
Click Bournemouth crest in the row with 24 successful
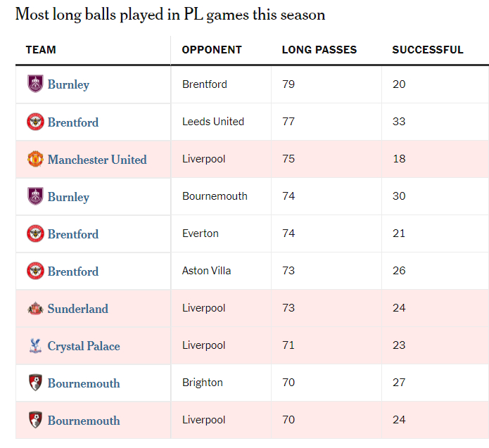click(x=35, y=420)
